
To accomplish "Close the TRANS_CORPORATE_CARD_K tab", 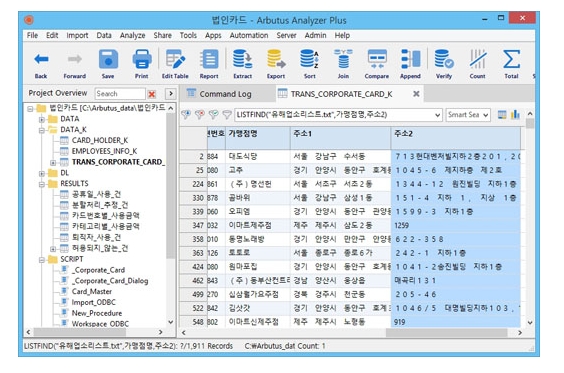I will pyautogui.click(x=416, y=94).
